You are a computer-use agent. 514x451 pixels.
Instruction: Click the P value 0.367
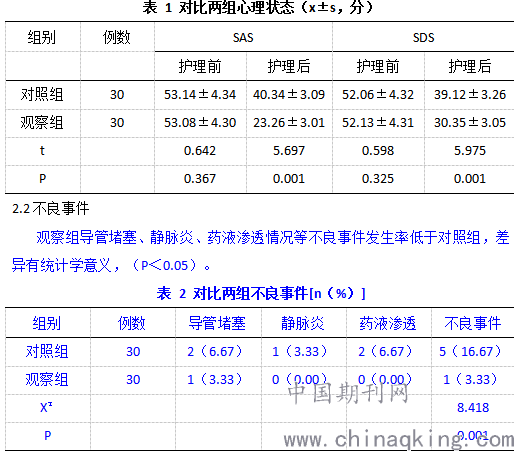click(200, 179)
